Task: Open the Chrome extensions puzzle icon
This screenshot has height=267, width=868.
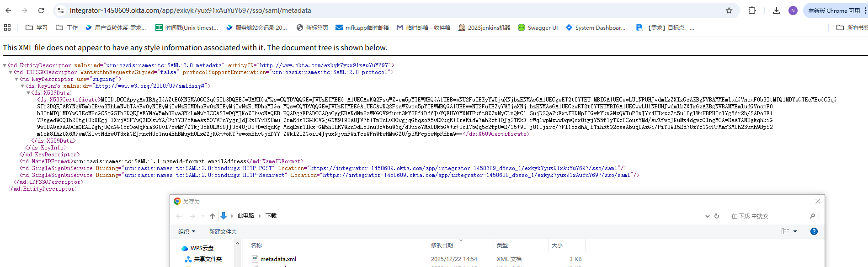Action: [x=752, y=11]
